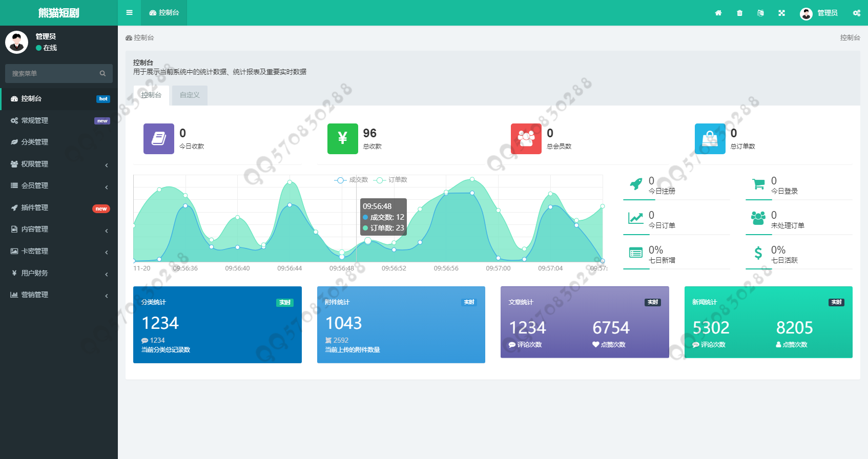868x459 pixels.
Task: Open 插件管理 in the sidebar
Action: pos(59,207)
